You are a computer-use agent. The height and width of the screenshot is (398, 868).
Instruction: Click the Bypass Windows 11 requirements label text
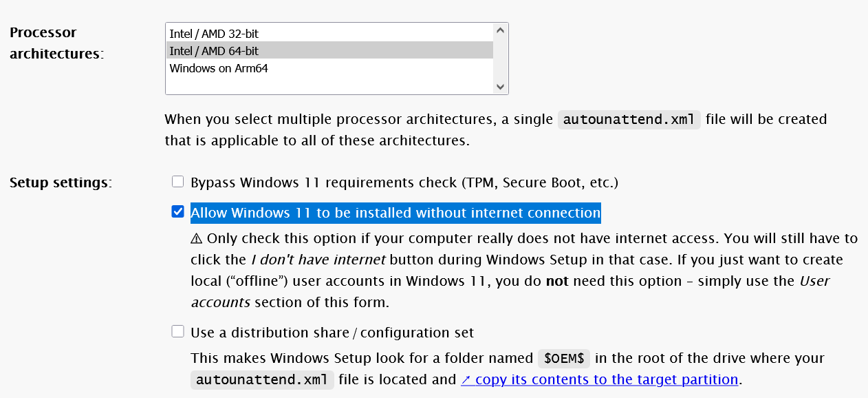coord(404,182)
